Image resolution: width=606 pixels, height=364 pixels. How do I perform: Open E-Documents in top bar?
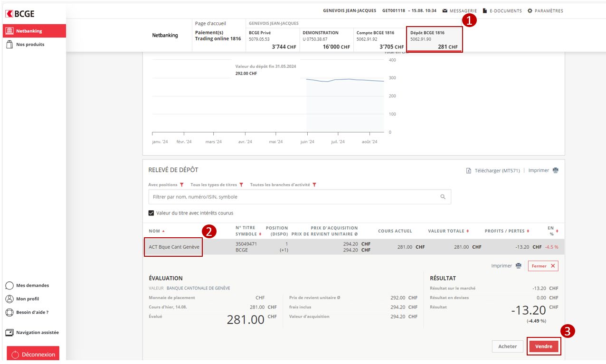pyautogui.click(x=502, y=11)
